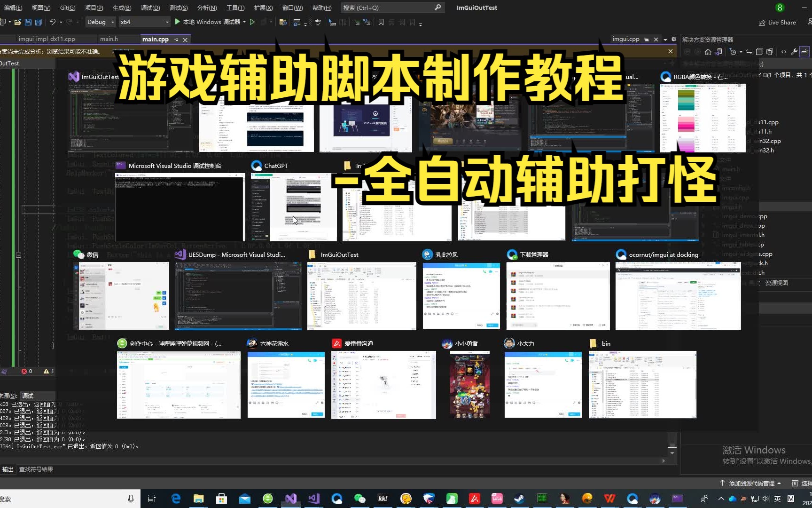Click the bookmark icon in the toolbar
Image resolution: width=812 pixels, height=508 pixels.
pyautogui.click(x=381, y=22)
